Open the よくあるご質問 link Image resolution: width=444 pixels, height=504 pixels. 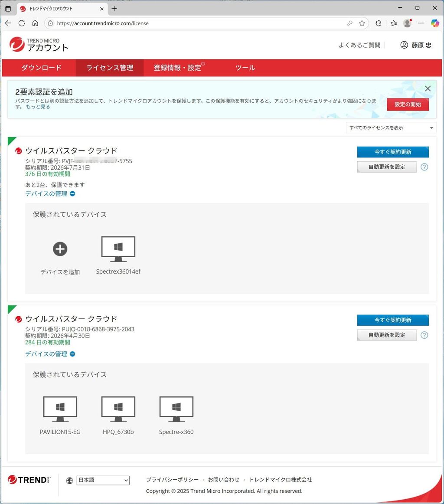359,45
